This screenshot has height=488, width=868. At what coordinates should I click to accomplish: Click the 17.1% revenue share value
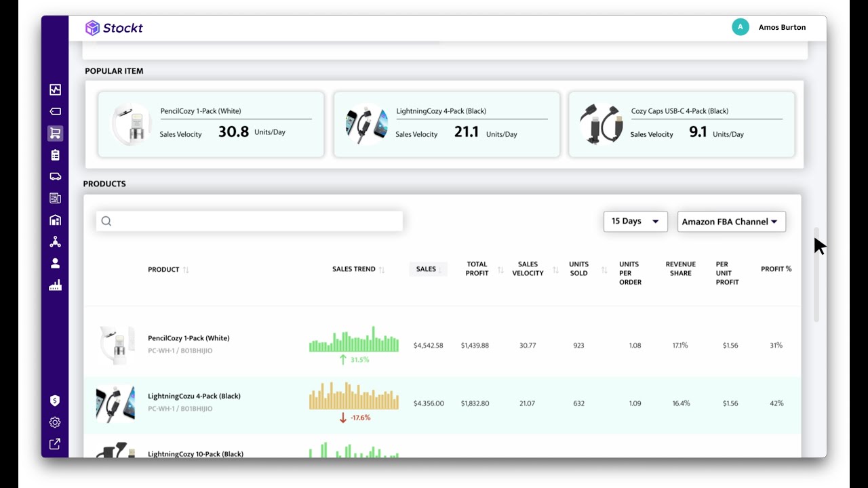coord(680,346)
